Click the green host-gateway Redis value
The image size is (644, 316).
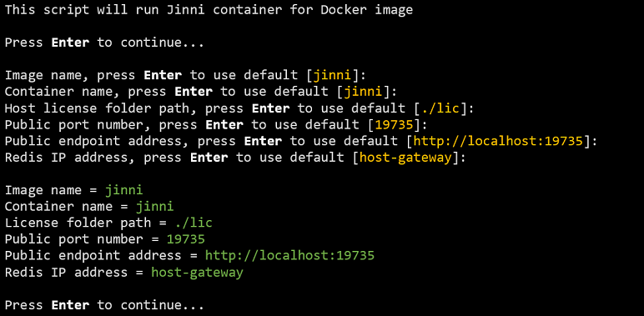pos(197,273)
